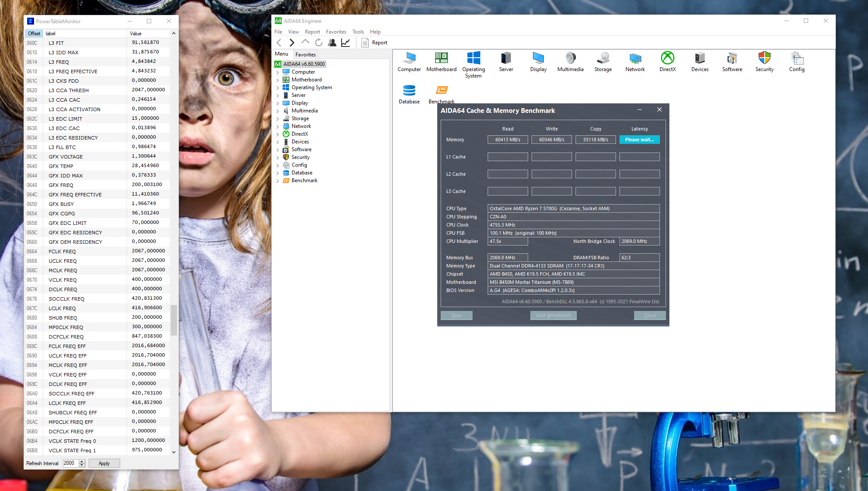Click the forward navigation arrow

[292, 42]
